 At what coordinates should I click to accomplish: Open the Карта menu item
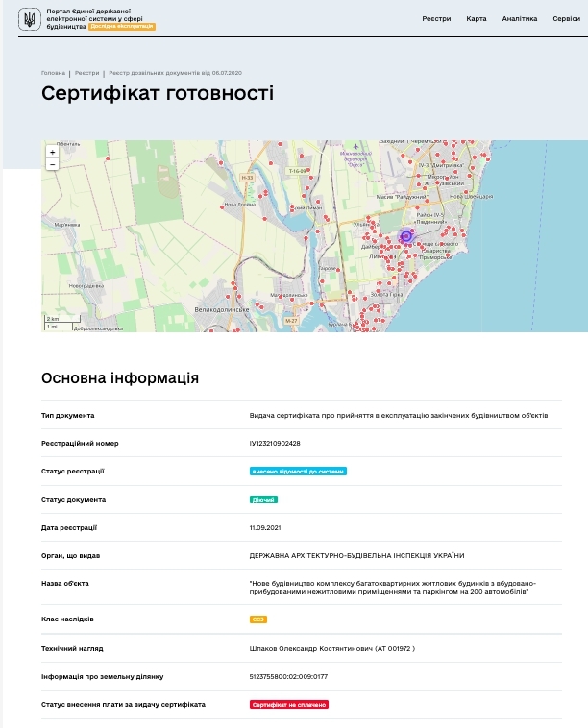476,18
